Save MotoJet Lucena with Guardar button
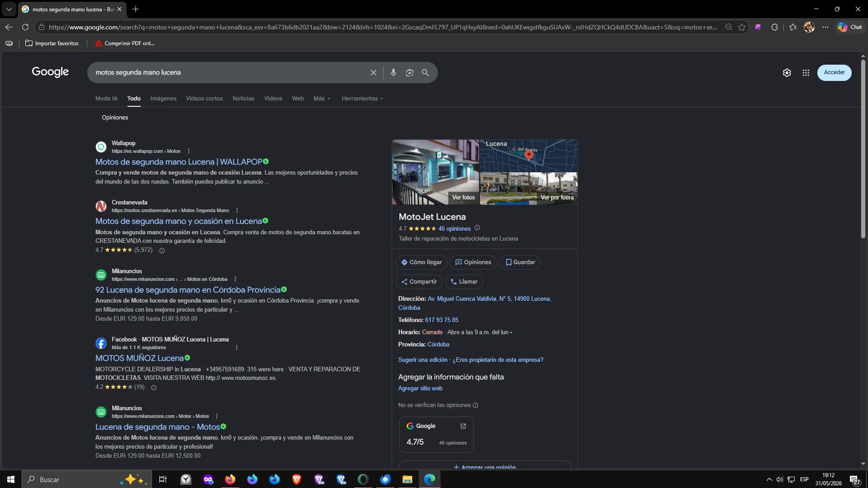 pos(520,262)
